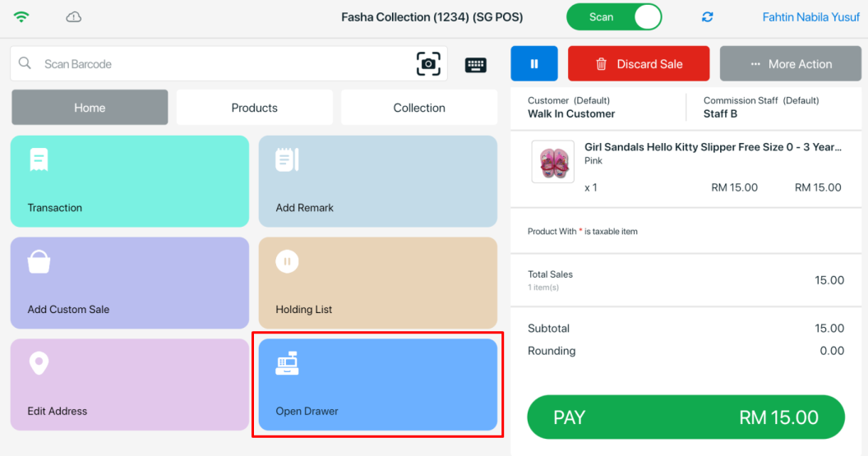868x456 pixels.
Task: Open the on-screen keyboard icon
Action: (475, 65)
